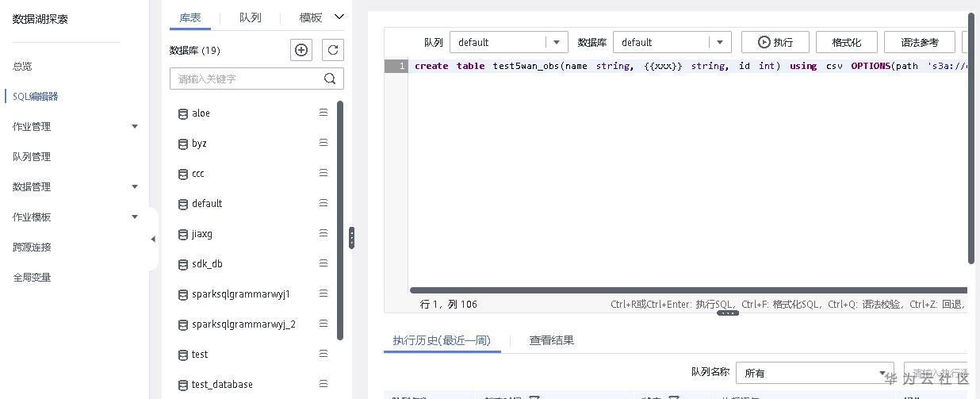This screenshot has width=980, height=399.
Task: Go to 总览 in sidebar
Action: (22, 66)
